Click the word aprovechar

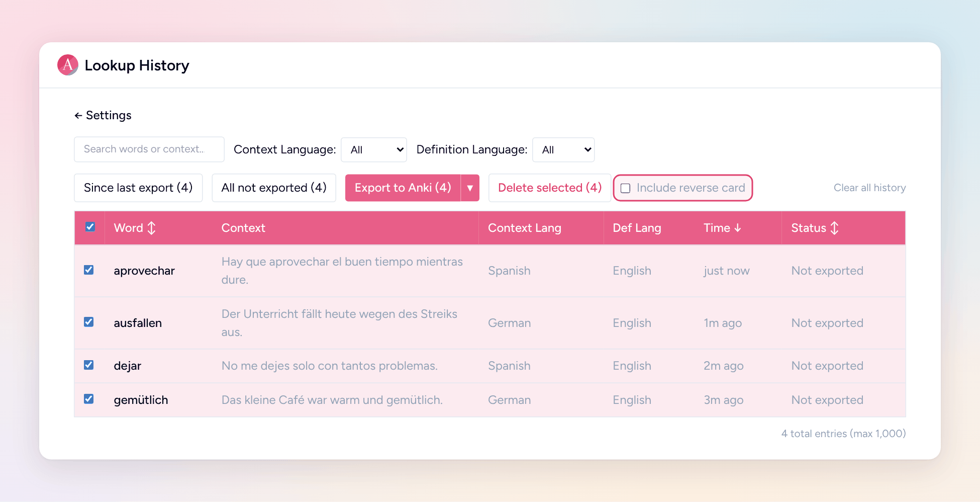pos(144,271)
